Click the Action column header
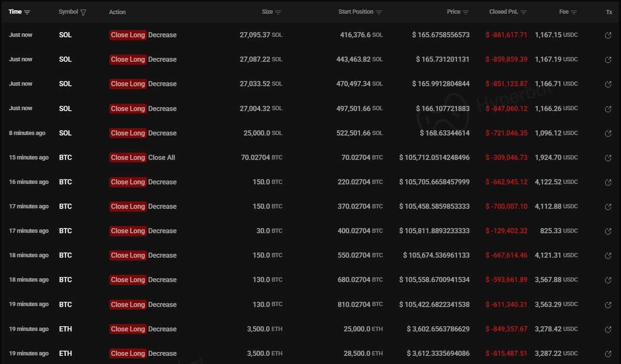The image size is (621, 364). pos(117,12)
